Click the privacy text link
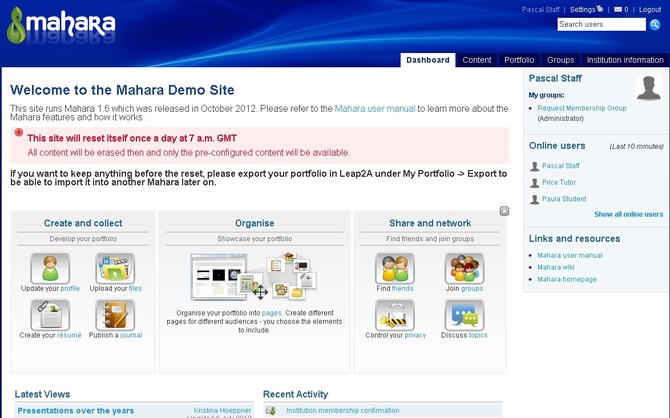Screen dimensions: 670x418 [415, 335]
